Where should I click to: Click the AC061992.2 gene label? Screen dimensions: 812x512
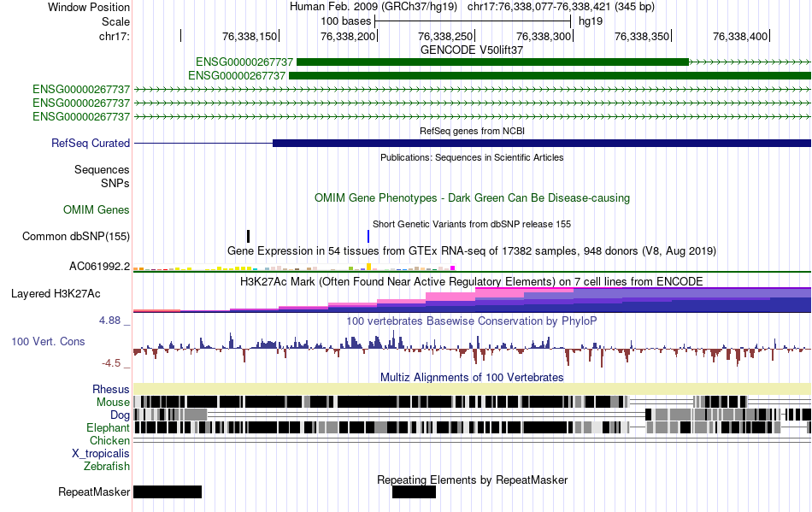point(99,267)
